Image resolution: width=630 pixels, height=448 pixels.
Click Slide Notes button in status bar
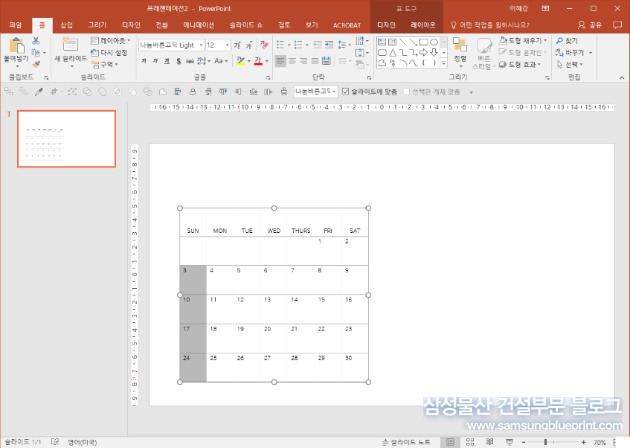point(406,442)
